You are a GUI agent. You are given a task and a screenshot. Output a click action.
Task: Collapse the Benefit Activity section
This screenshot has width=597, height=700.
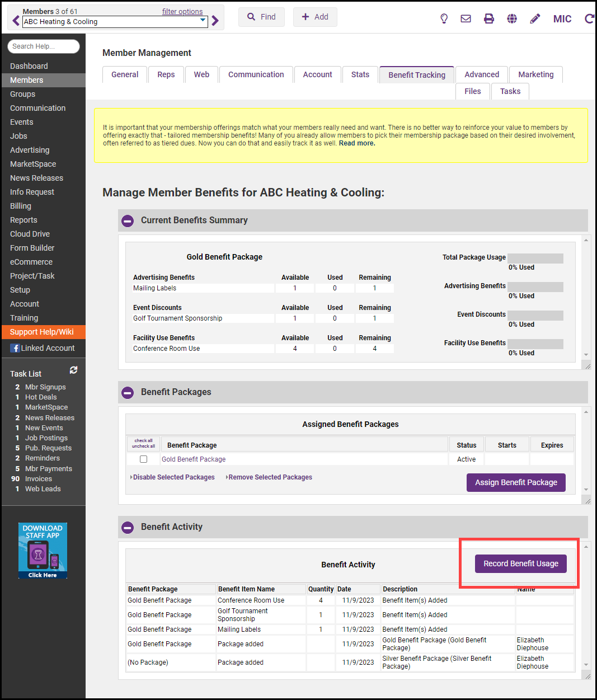point(128,528)
